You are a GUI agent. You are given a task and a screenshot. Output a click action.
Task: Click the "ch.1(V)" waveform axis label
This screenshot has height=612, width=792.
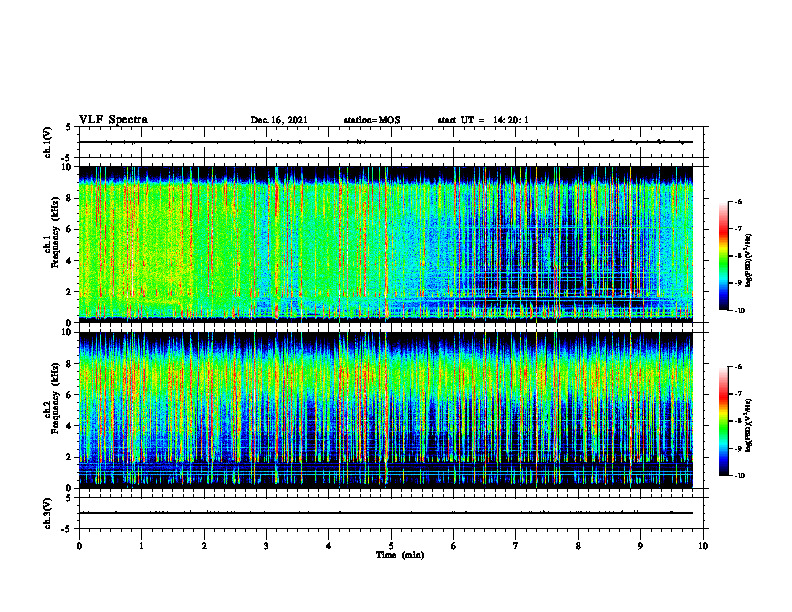[47, 142]
